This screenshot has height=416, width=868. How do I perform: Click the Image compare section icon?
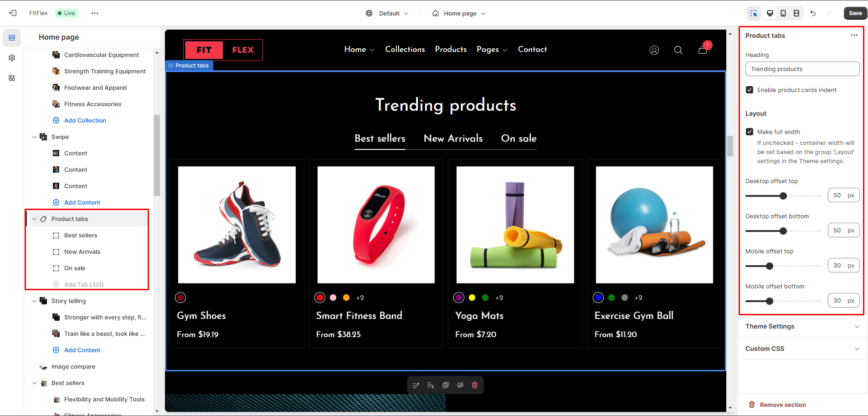(x=43, y=367)
